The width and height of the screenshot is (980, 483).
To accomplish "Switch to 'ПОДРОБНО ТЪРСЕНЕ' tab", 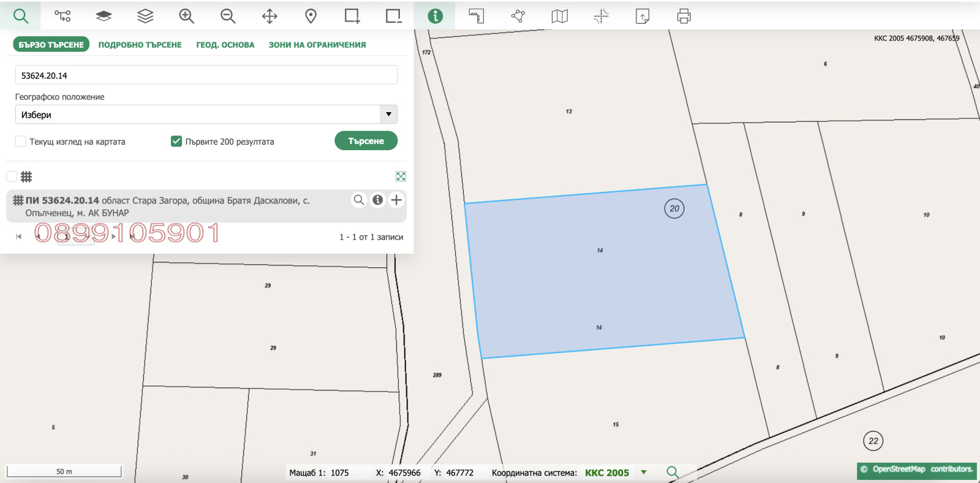I will pyautogui.click(x=140, y=45).
